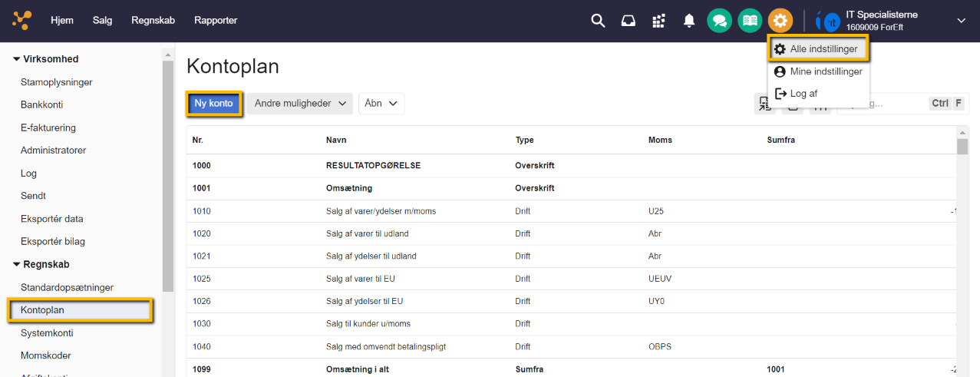Expand the IT Specialisterne company dropdown
The image size is (980, 377).
tap(961, 21)
